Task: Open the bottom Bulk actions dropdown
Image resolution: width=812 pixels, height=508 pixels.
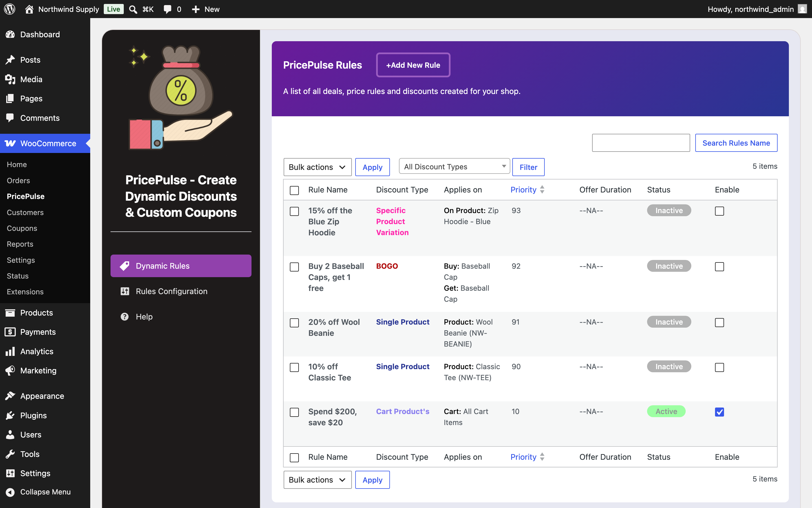Action: click(x=317, y=480)
